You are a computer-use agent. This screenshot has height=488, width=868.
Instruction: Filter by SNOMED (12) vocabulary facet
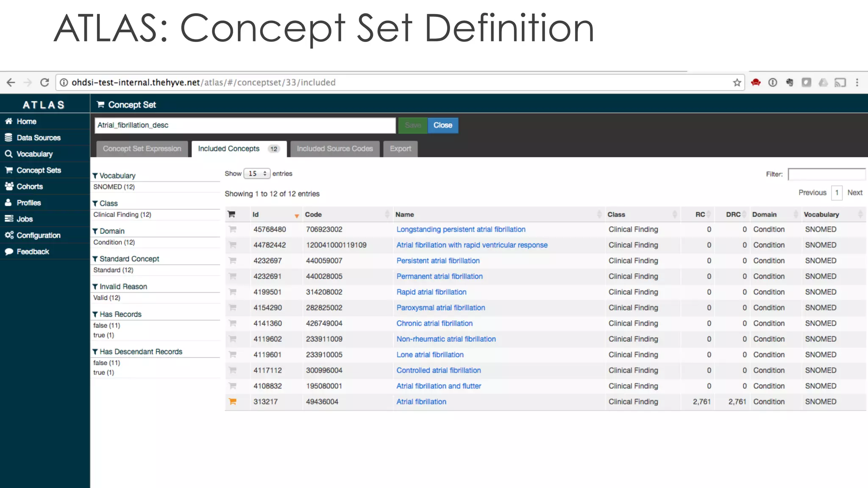(114, 187)
